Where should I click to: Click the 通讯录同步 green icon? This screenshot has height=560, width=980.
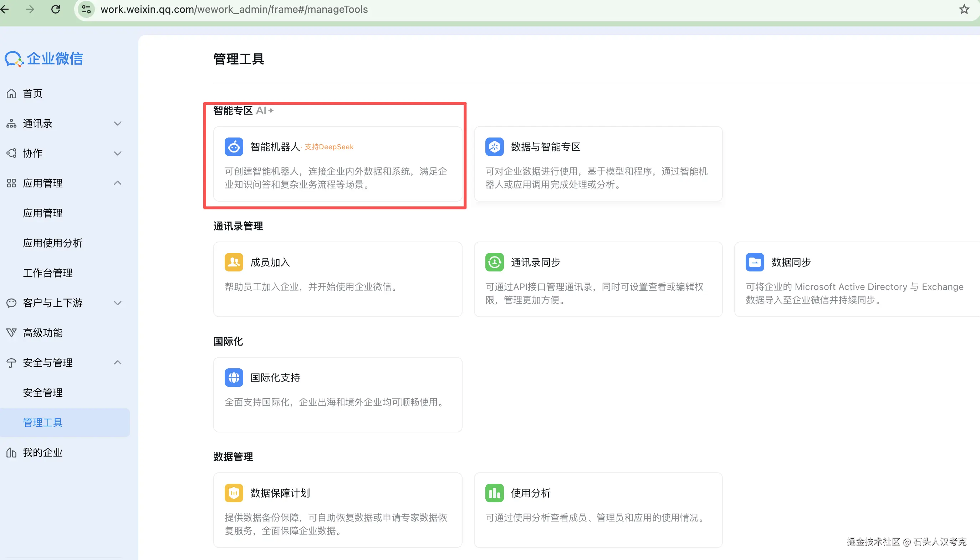[x=494, y=262]
